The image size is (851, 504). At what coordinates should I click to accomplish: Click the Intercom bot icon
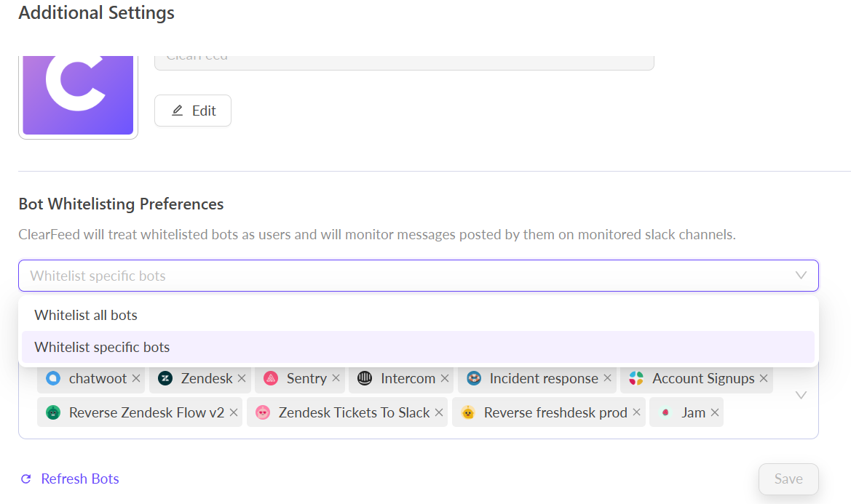pos(365,378)
